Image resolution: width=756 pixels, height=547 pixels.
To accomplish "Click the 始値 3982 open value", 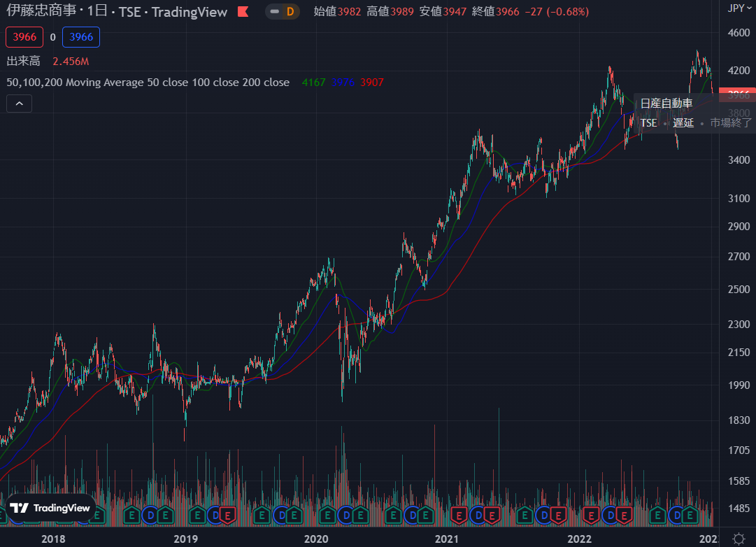I will 338,12.
